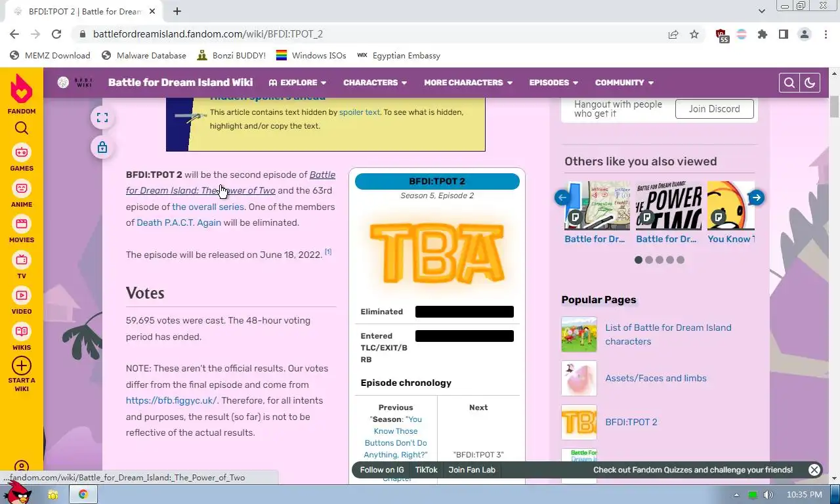Expand the More Characters menu
840x504 pixels.
point(468,83)
